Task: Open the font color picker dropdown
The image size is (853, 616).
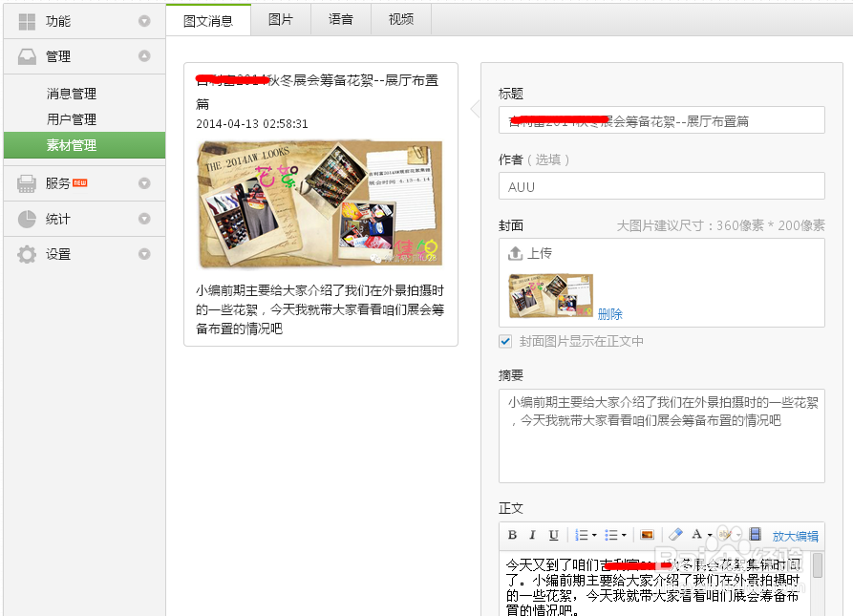Action: coord(709,535)
